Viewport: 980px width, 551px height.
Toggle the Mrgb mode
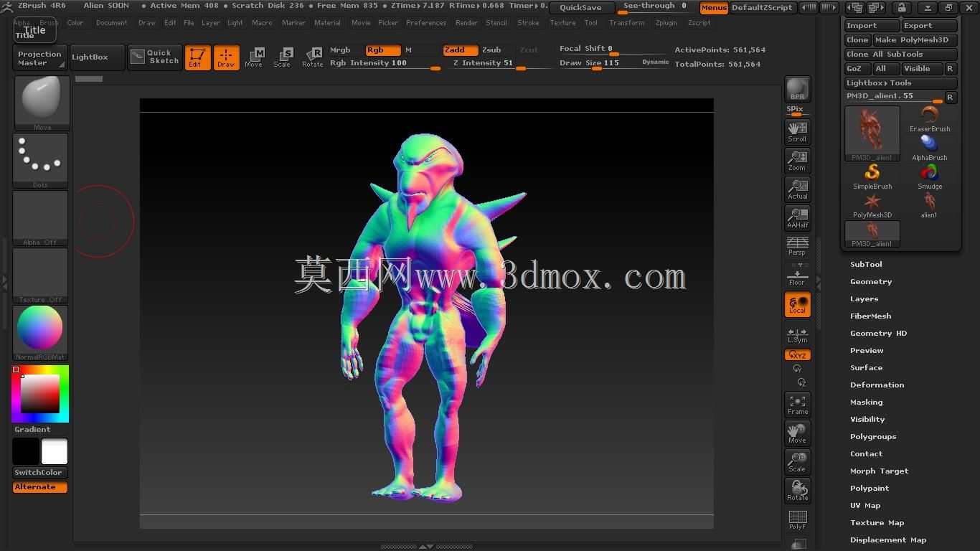click(x=340, y=50)
